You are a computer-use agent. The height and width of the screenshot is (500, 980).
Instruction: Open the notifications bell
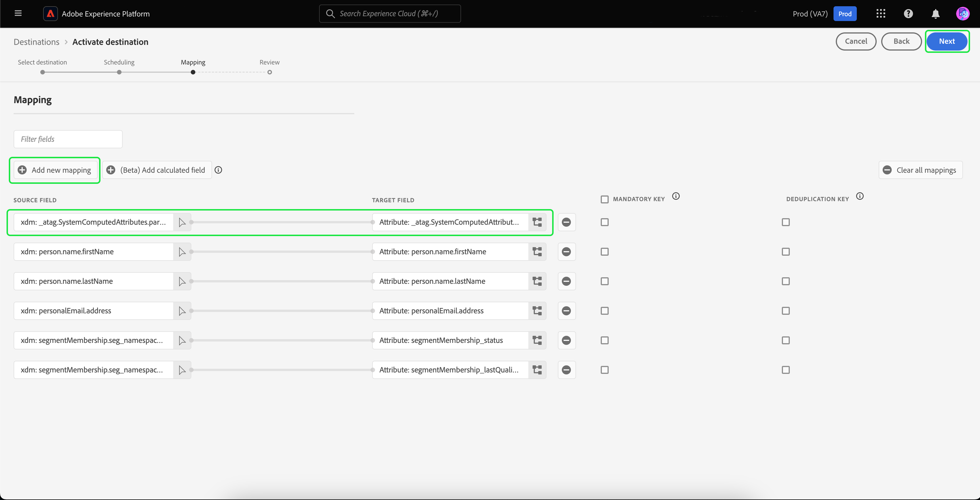pos(935,14)
